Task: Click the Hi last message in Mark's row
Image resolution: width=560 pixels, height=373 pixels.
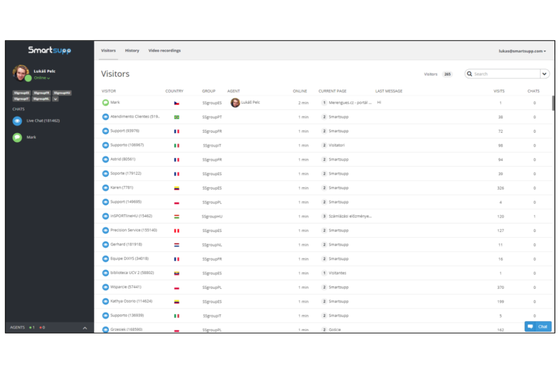Action: click(x=379, y=103)
